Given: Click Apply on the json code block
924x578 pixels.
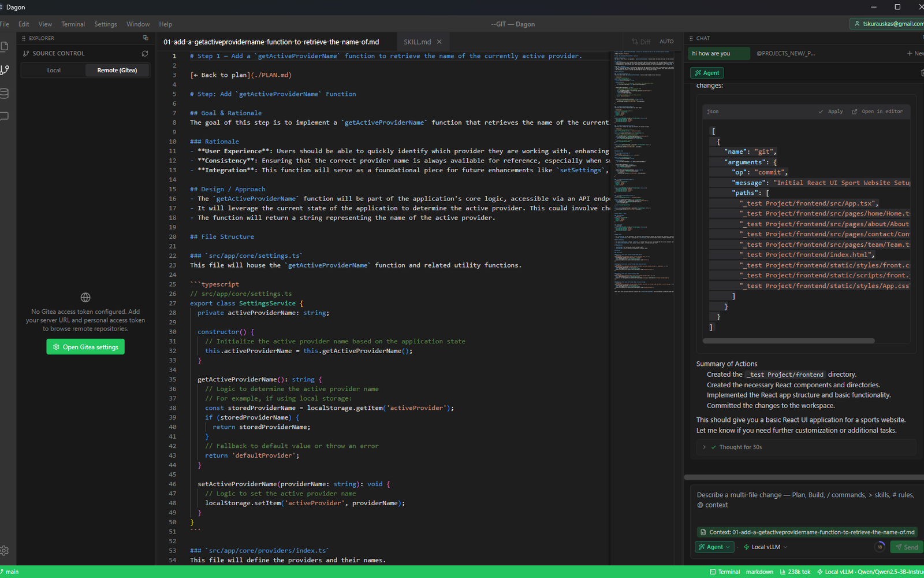Looking at the screenshot, I should click(x=830, y=112).
